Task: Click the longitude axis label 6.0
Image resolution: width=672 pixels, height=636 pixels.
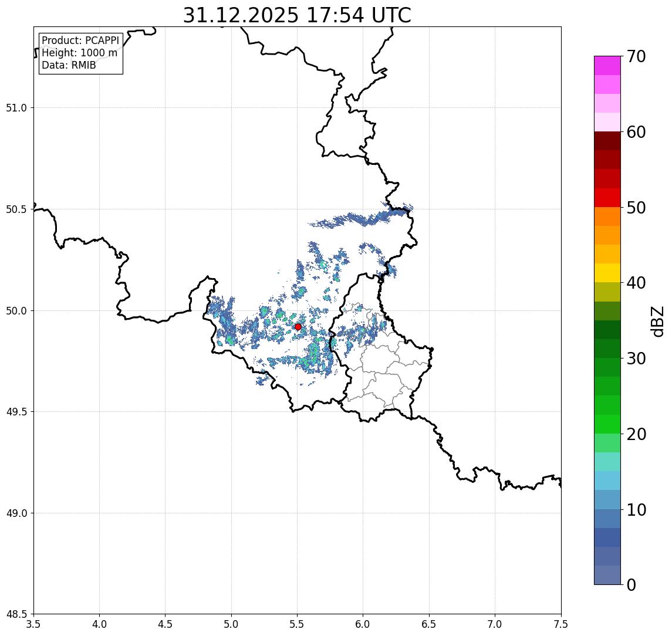Action: pyautogui.click(x=363, y=624)
